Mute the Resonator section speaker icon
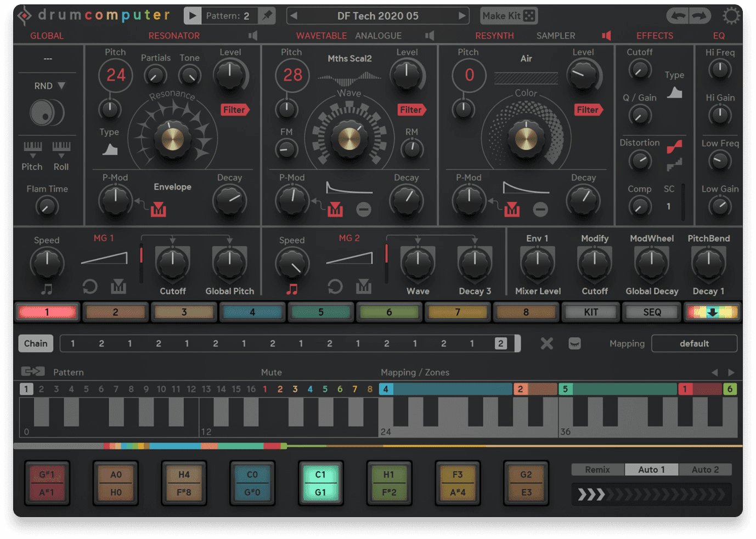This screenshot has width=756, height=539. pos(253,35)
